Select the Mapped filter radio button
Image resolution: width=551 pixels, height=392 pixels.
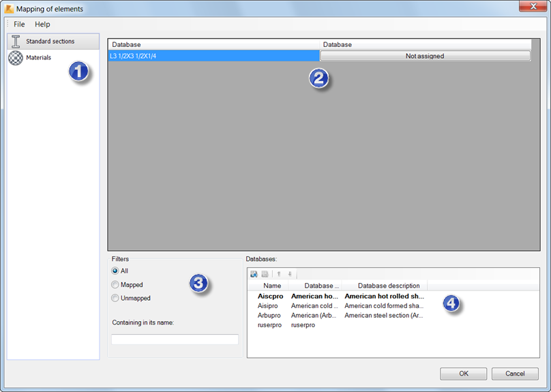tap(115, 284)
